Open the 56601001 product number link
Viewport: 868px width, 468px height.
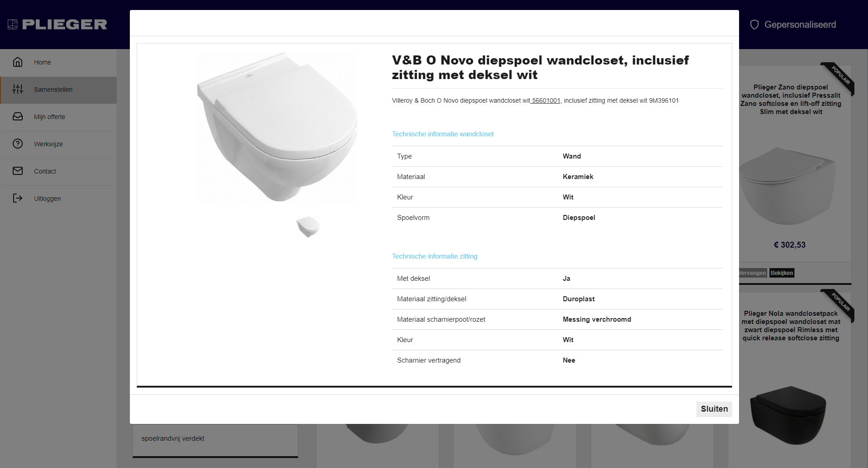[x=546, y=101]
